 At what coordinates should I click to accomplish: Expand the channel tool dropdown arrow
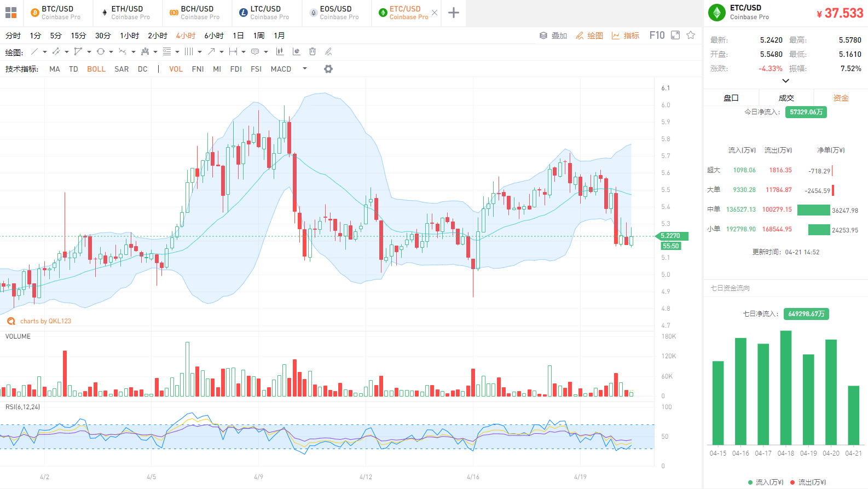[67, 52]
